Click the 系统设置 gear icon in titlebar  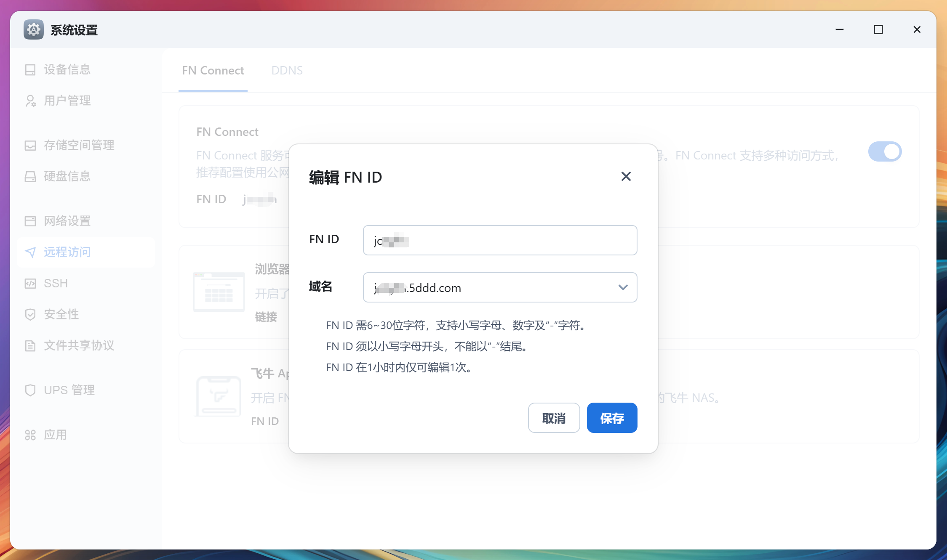click(x=33, y=29)
